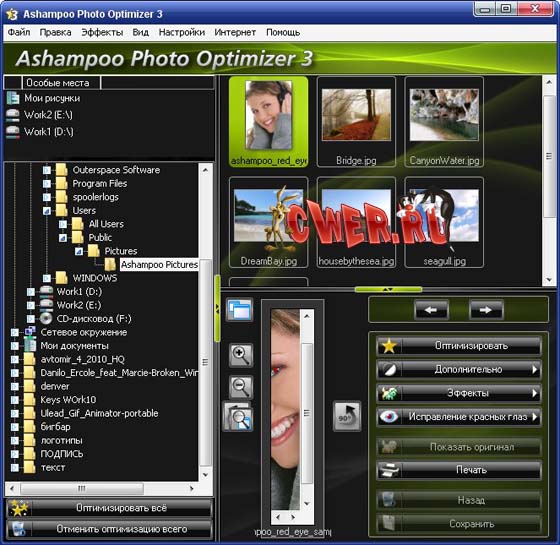
Task: Click the fit-to-window zoom icon
Action: pos(238,416)
